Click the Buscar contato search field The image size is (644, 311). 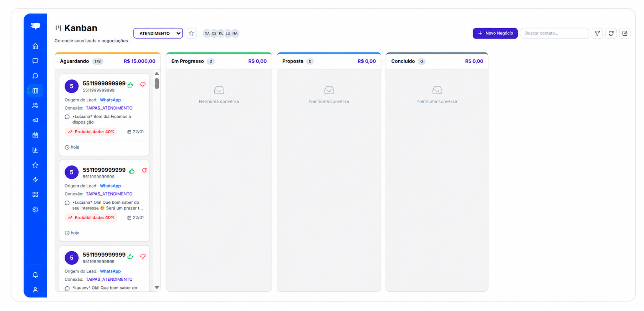pos(554,33)
